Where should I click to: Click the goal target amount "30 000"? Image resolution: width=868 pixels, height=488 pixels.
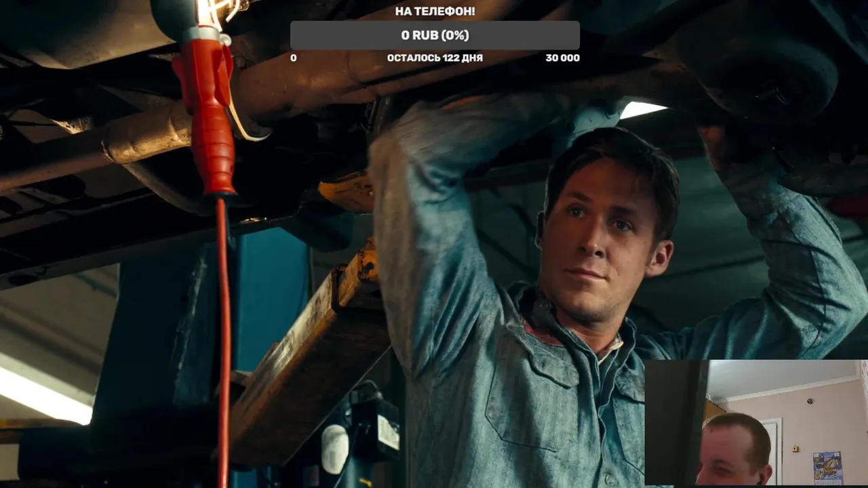(562, 58)
